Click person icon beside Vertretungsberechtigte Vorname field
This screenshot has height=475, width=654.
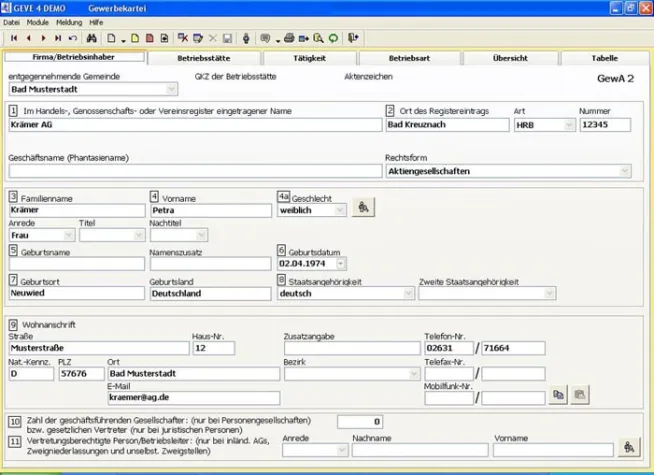629,448
